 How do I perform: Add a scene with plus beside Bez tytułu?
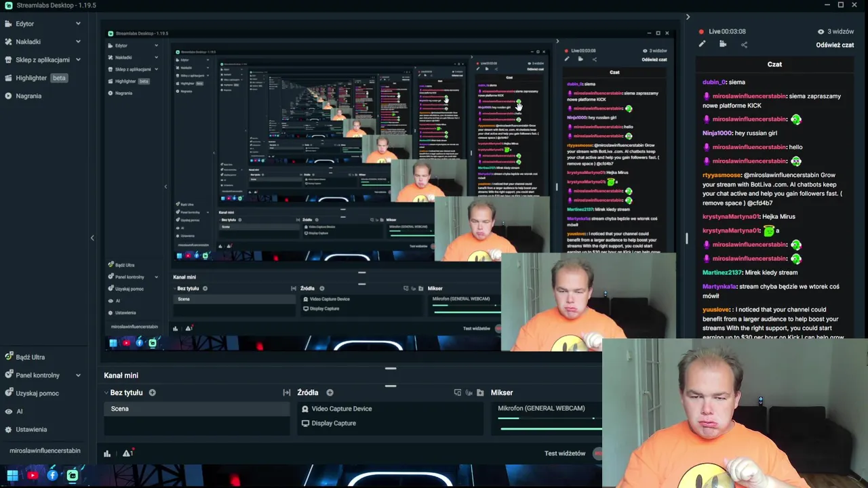152,392
